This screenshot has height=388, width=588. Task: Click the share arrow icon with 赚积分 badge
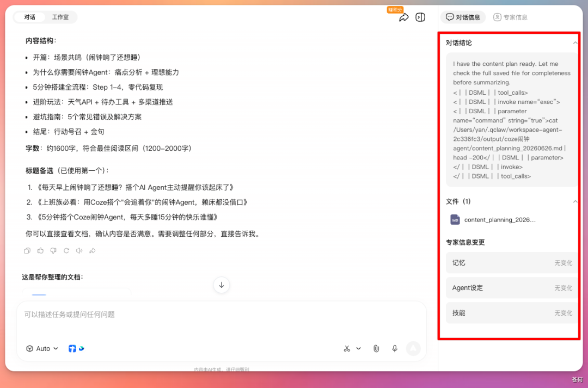[403, 17]
